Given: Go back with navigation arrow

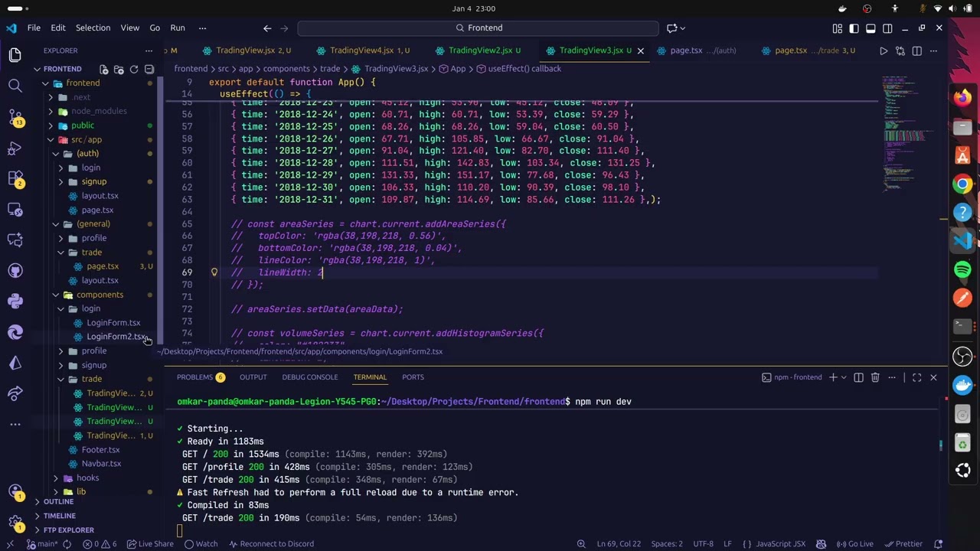Looking at the screenshot, I should pos(267,28).
